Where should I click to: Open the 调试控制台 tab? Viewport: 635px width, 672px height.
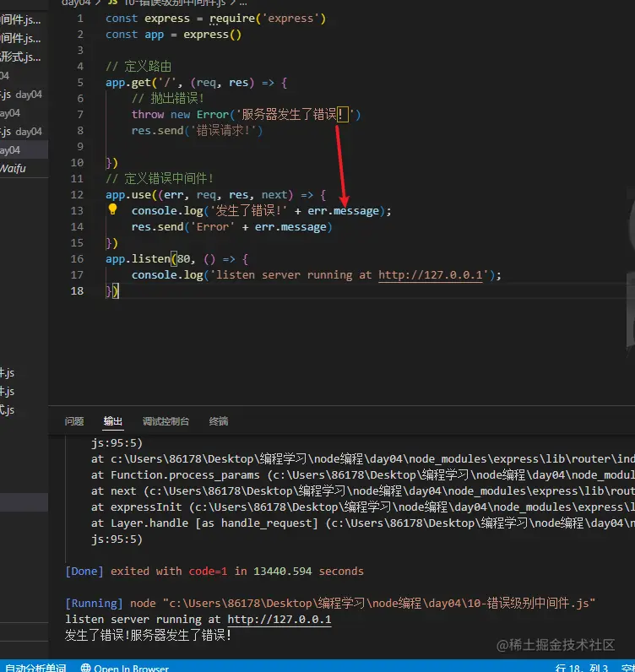coord(166,421)
